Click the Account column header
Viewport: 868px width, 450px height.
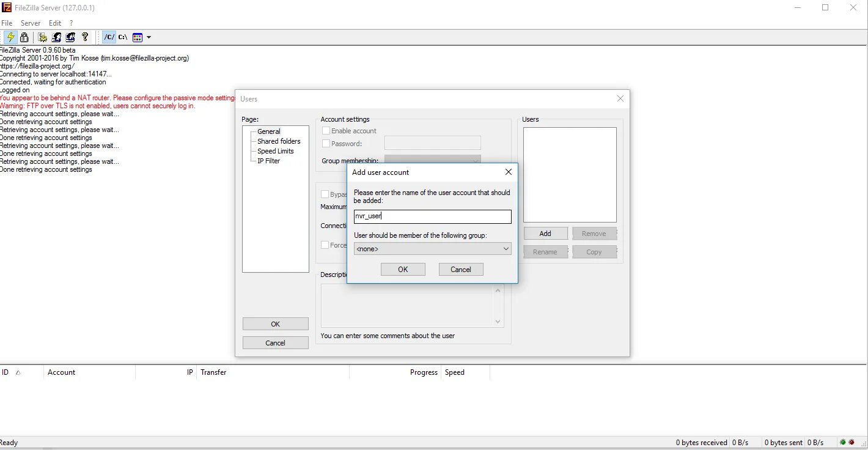coord(89,372)
